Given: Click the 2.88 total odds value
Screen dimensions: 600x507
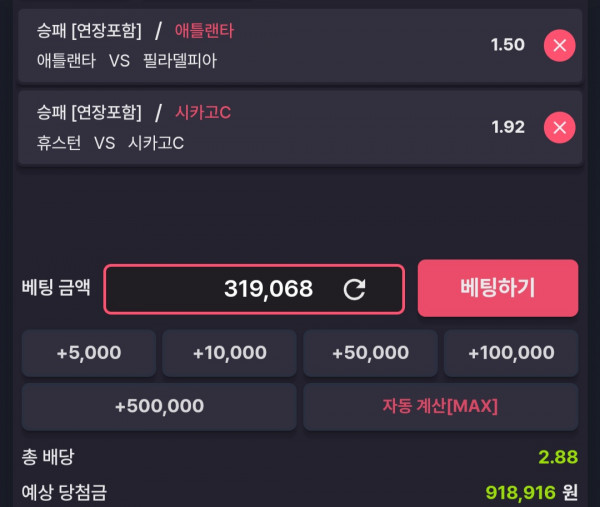Looking at the screenshot, I should (x=558, y=457).
